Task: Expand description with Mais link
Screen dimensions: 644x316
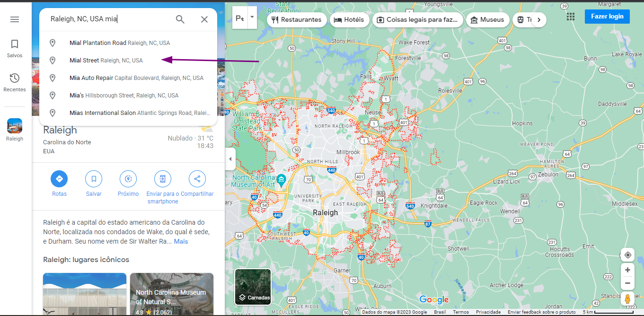Action: coord(181,241)
